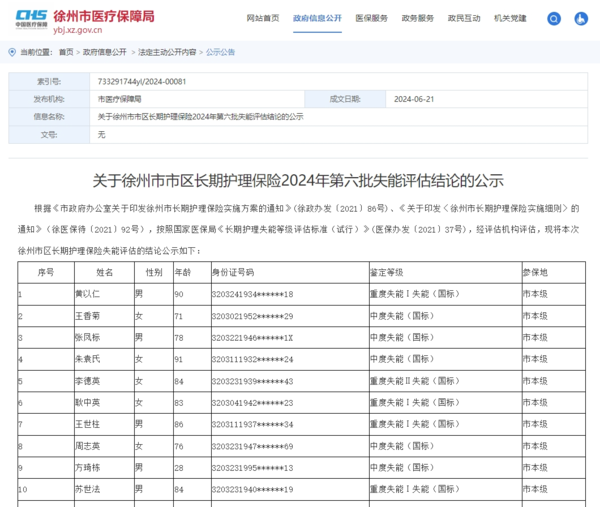The height and width of the screenshot is (507, 600).
Task: Select the name 朱袁氏 in the table
Action: point(87,359)
